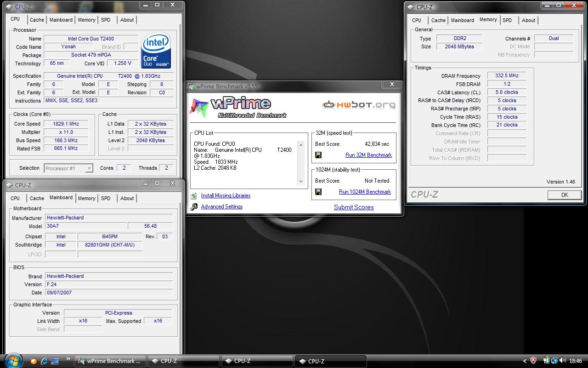Click CPU List scrollbar up arrow in wPrime

(301, 145)
